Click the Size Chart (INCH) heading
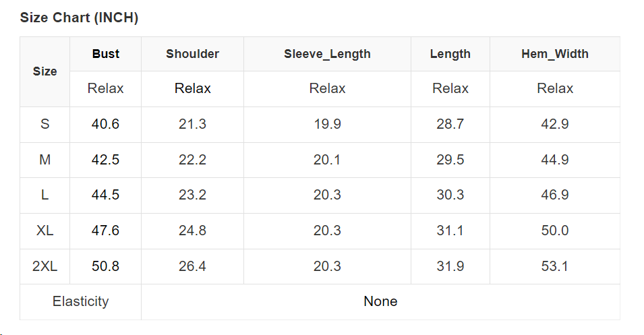This screenshot has width=644, height=335. click(79, 18)
